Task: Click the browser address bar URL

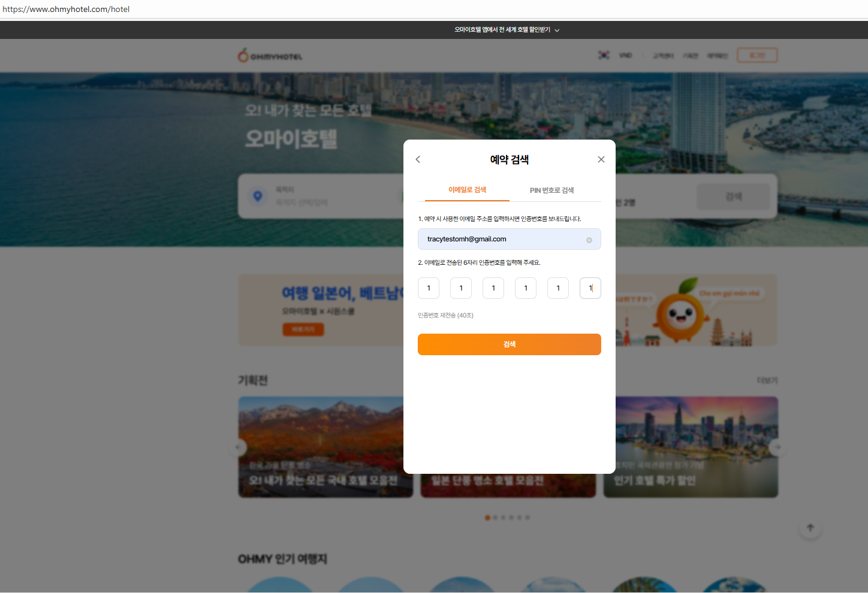Action: (66, 9)
